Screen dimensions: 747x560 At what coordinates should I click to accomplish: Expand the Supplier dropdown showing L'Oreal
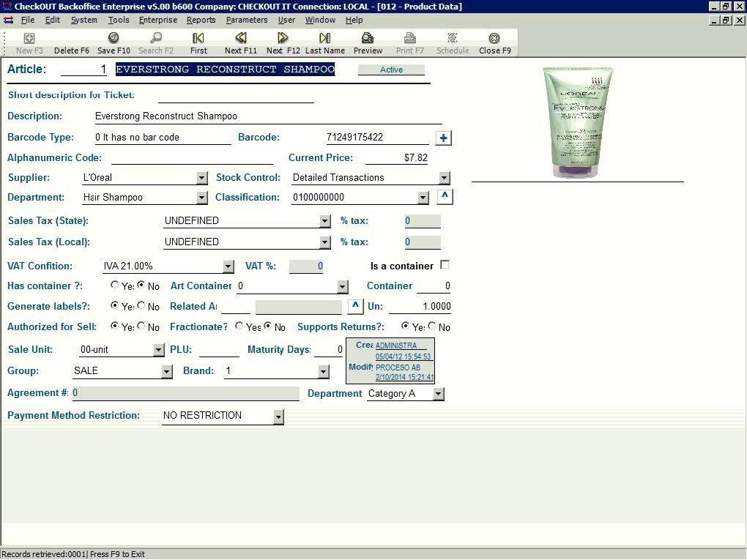(202, 178)
